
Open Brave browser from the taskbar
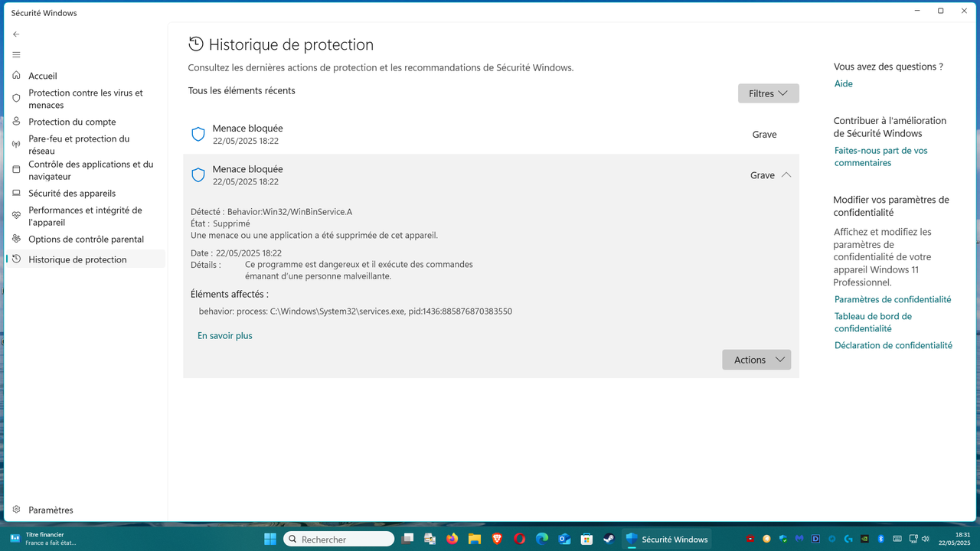coord(497,539)
